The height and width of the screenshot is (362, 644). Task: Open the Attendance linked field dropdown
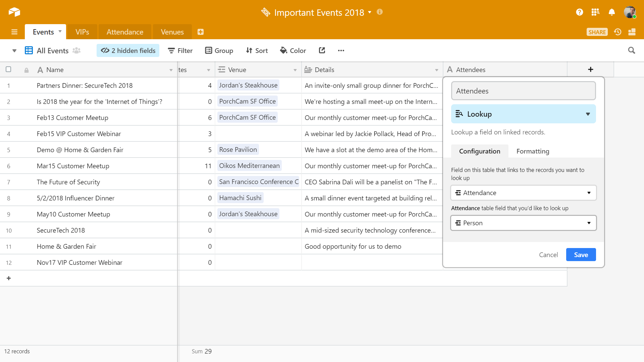(523, 193)
